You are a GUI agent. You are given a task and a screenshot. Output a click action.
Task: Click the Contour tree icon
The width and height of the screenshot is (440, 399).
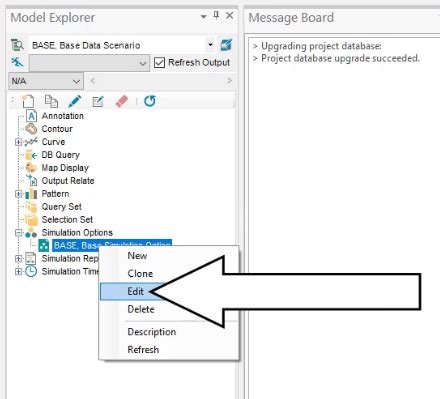coord(31,129)
